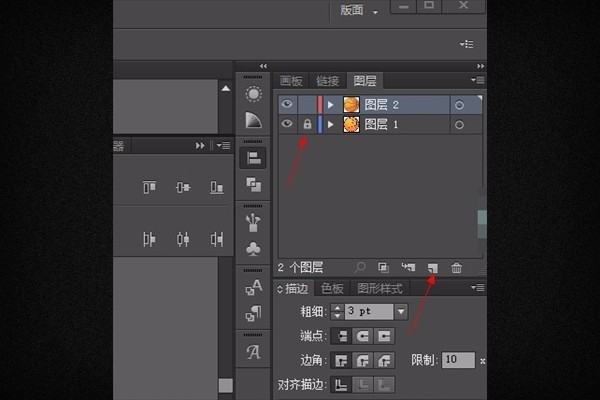Select the butt cap option
This screenshot has width=600, height=400.
[x=341, y=336]
